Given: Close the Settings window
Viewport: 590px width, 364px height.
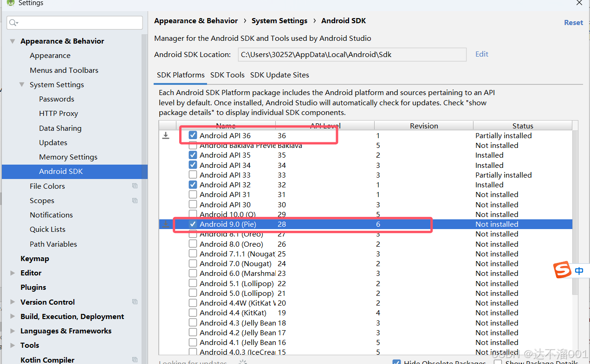Looking at the screenshot, I should [x=579, y=3].
